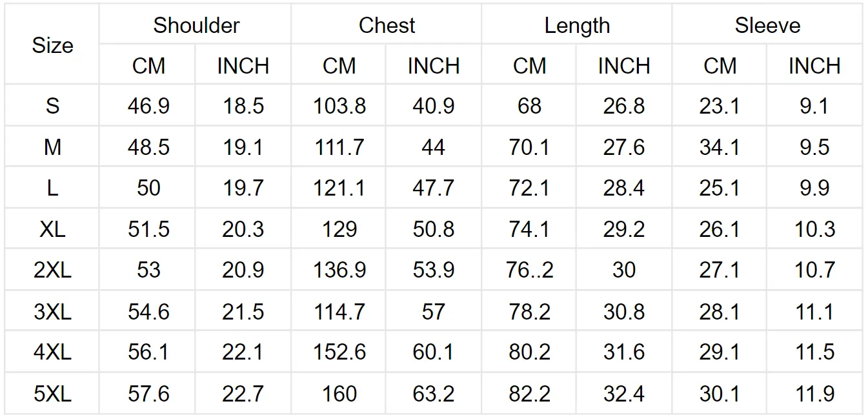Click the 11.9 sleeve inch cell
868x417 pixels.
pos(814,393)
